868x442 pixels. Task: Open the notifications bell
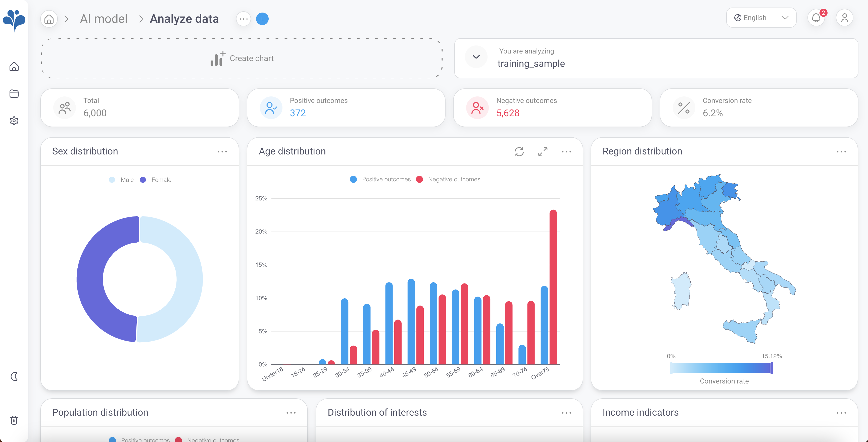[x=816, y=18]
